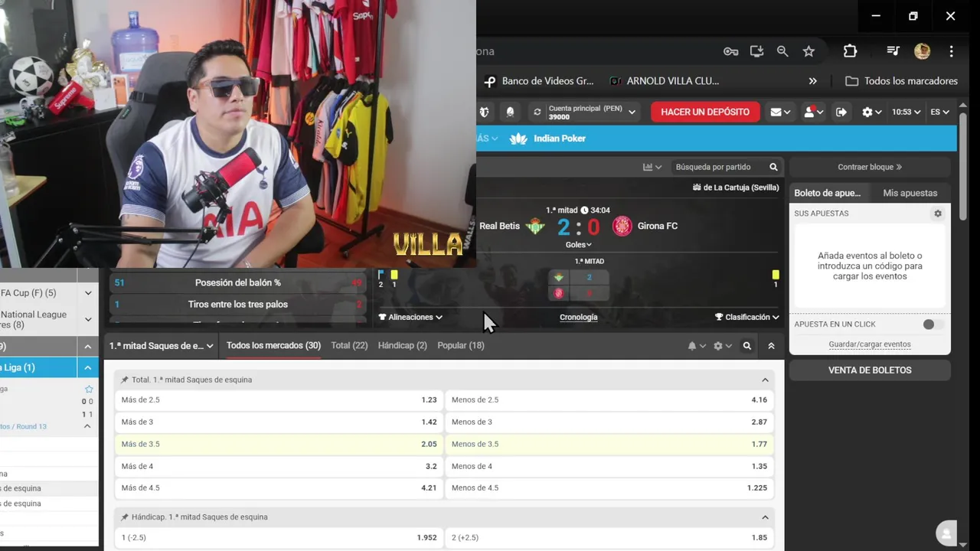Viewport: 980px width, 551px height.
Task: Open 1.ª mitad Saques de esquina dropdown
Action: pos(161,346)
